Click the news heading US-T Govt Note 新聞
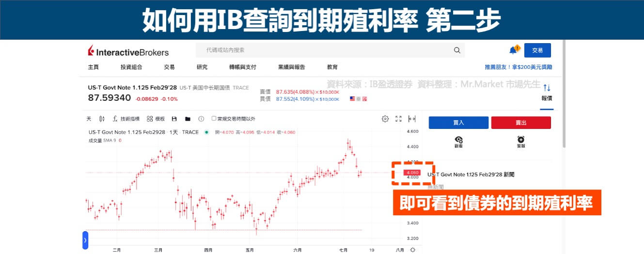The height and width of the screenshot is (254, 644). click(471, 175)
